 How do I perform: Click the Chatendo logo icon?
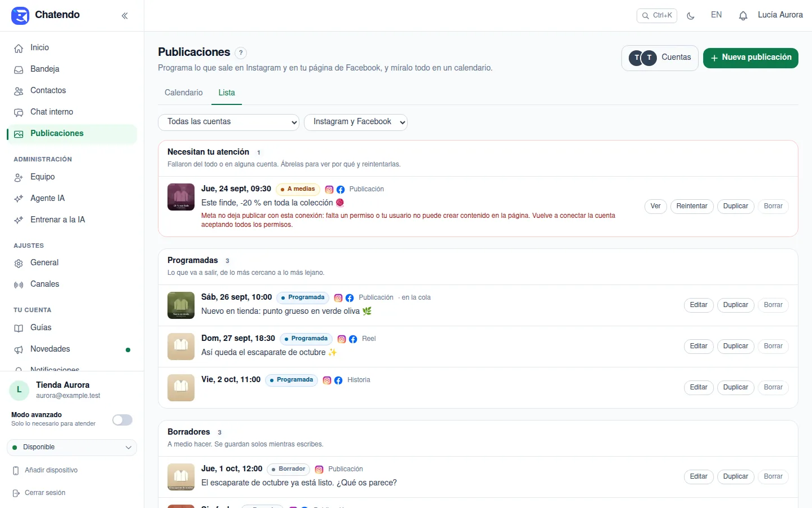tap(20, 15)
